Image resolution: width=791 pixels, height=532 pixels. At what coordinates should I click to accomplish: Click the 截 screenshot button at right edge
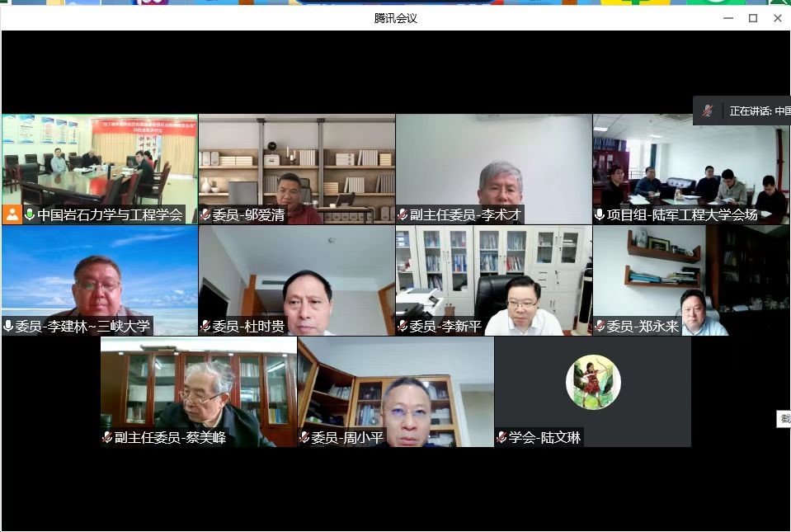[x=784, y=419]
